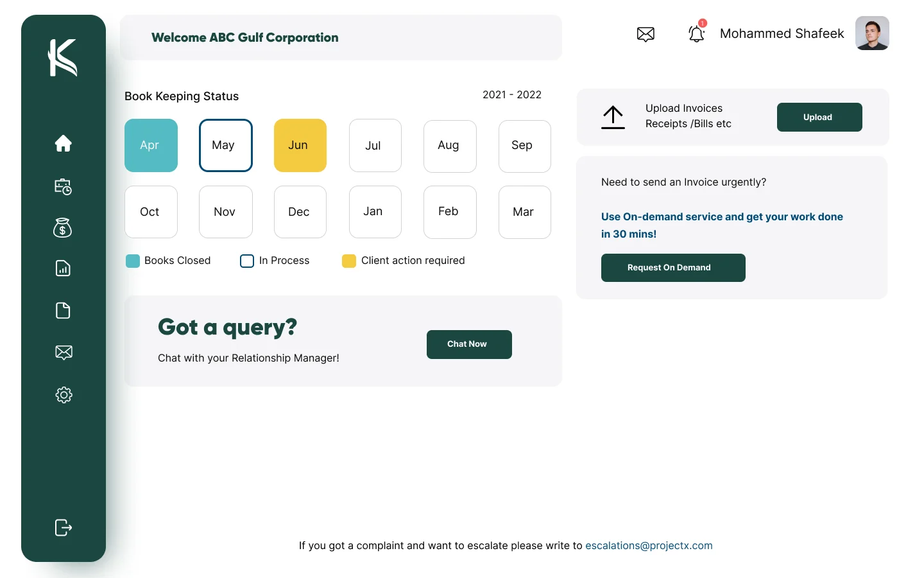Screen dimensions: 924x578
Task: Click the Welcome ABC Gulf Corporation heading
Action: [x=245, y=37]
